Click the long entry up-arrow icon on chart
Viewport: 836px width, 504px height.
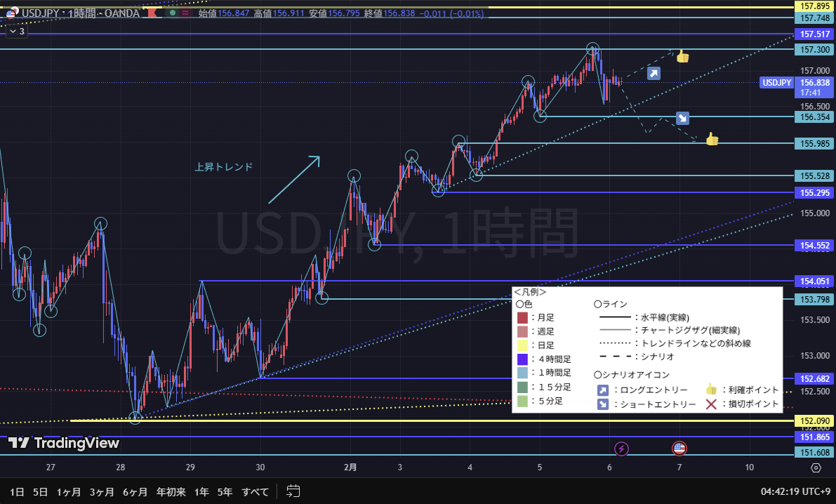(x=653, y=73)
